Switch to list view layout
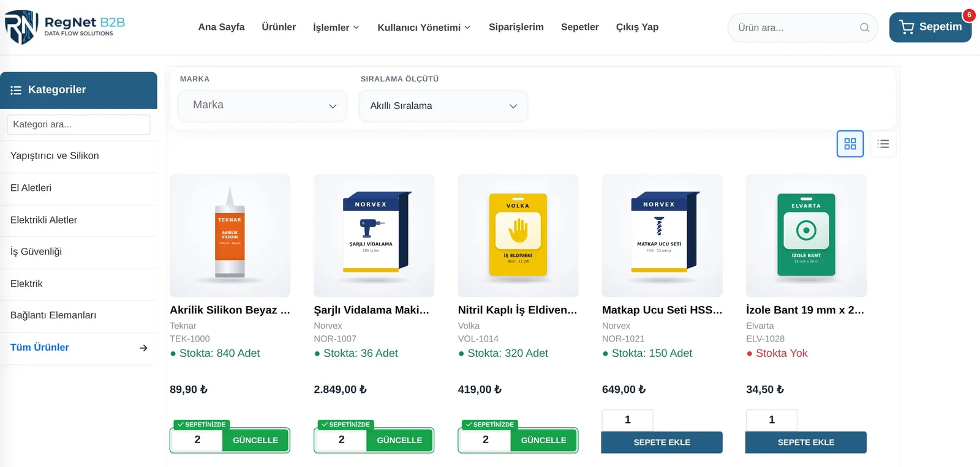The width and height of the screenshot is (980, 467). click(883, 144)
